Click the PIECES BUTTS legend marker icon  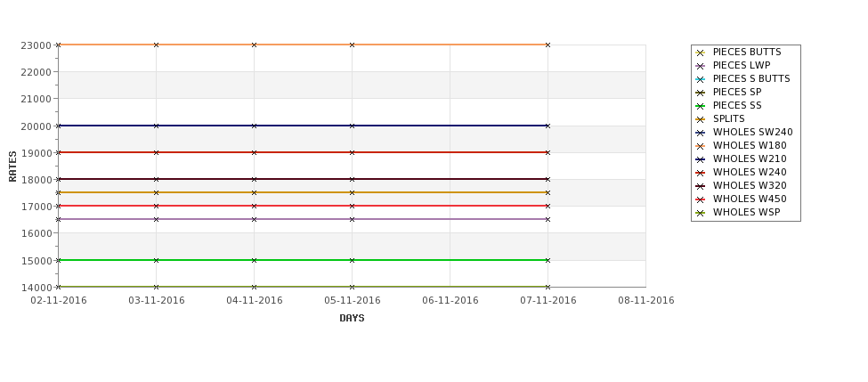(x=701, y=53)
